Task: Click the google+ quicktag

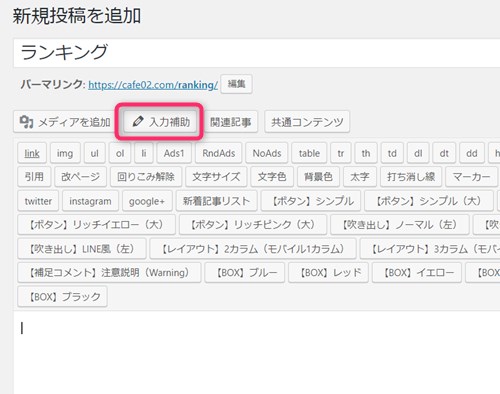Action: (147, 201)
